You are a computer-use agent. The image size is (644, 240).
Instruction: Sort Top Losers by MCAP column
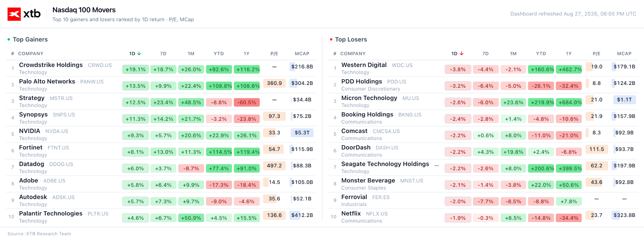pos(625,54)
